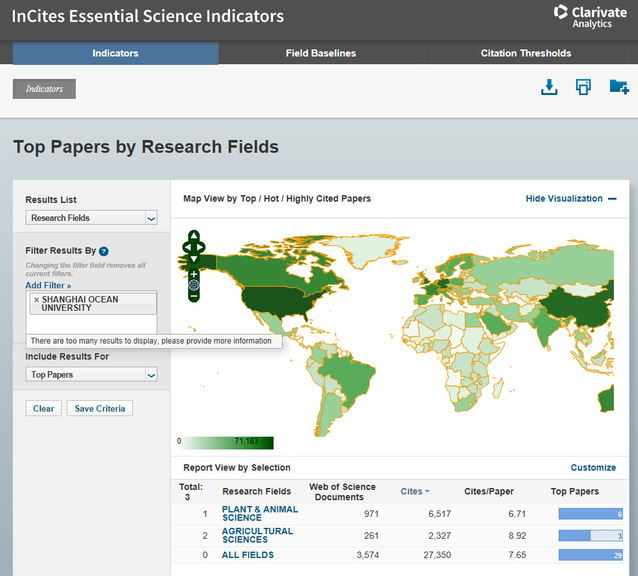Zoom out on the map
638x576 pixels.
point(194,296)
